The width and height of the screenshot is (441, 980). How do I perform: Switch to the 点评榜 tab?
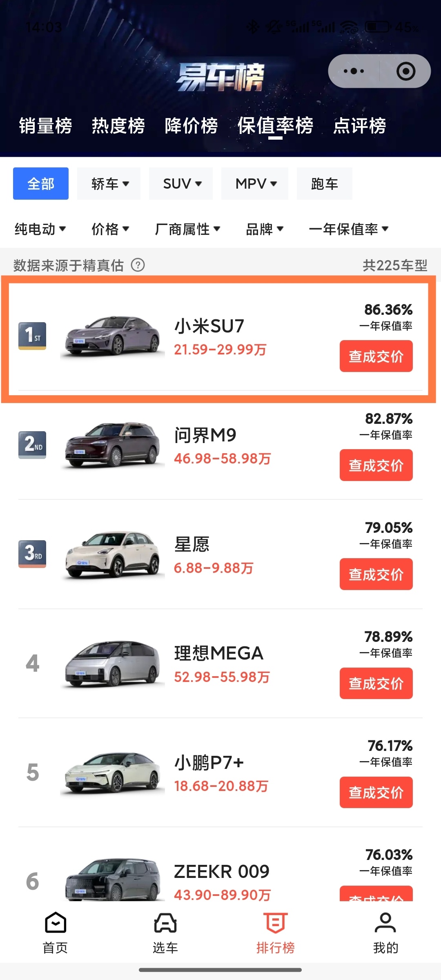point(359,125)
